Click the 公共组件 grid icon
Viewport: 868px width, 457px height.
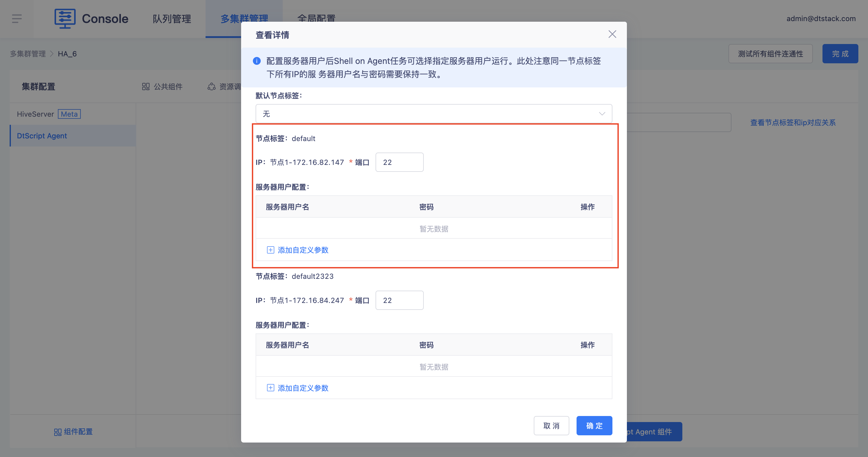146,87
